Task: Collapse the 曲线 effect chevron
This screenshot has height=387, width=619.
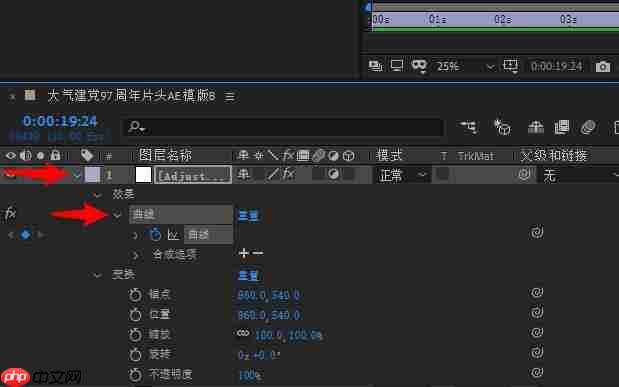Action: [x=117, y=215]
